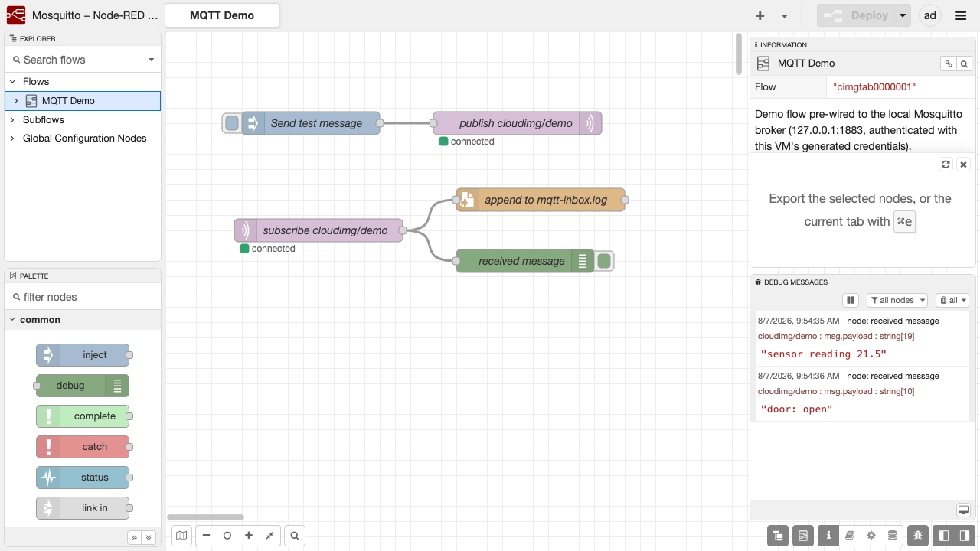This screenshot has width=980, height=551.
Task: Collapse the common palette category
Action: click(x=83, y=320)
